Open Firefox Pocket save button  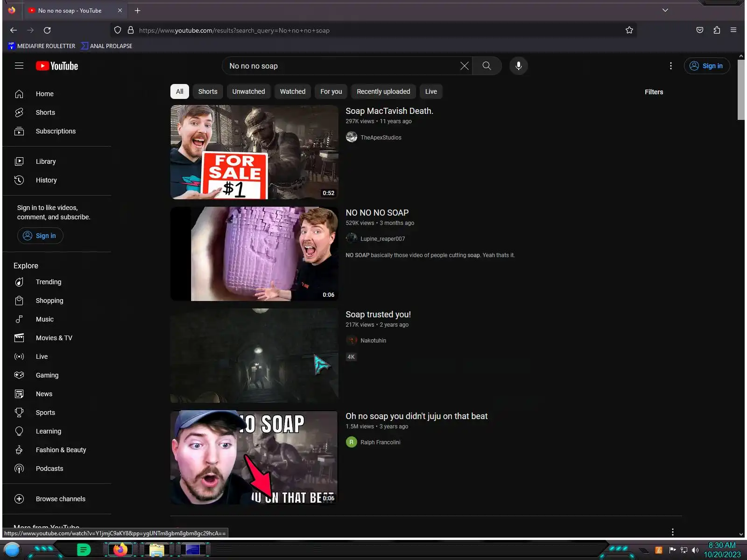click(700, 30)
